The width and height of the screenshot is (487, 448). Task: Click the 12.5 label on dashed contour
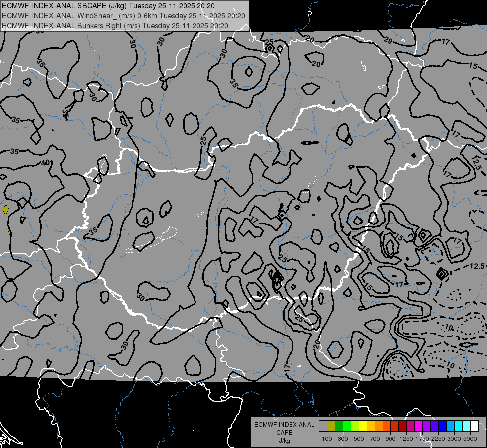(x=477, y=266)
